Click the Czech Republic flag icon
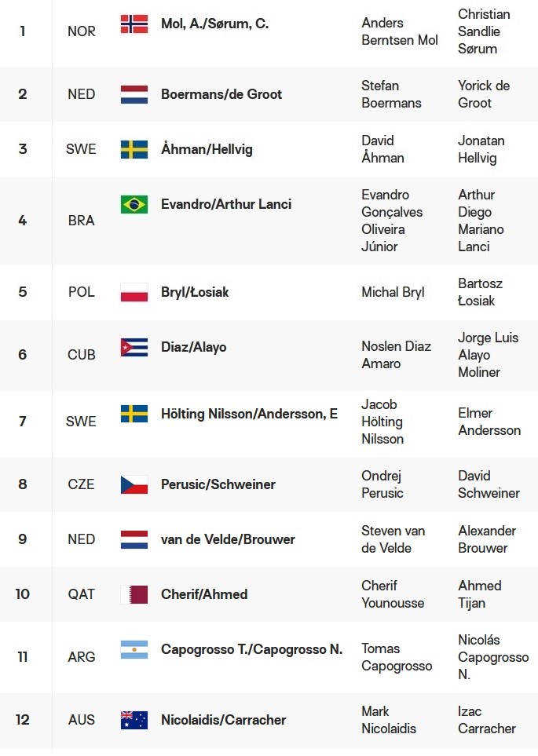Screen dimensions: 538x756 [x=134, y=484]
